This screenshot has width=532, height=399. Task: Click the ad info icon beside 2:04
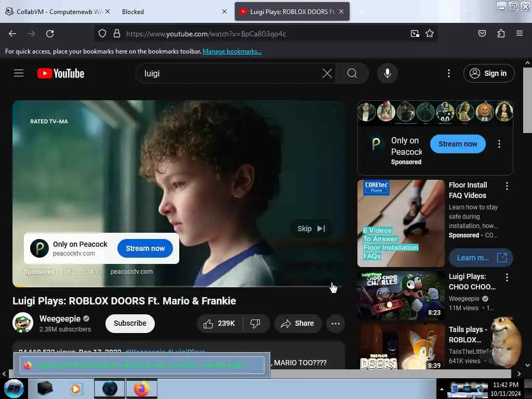click(x=99, y=272)
